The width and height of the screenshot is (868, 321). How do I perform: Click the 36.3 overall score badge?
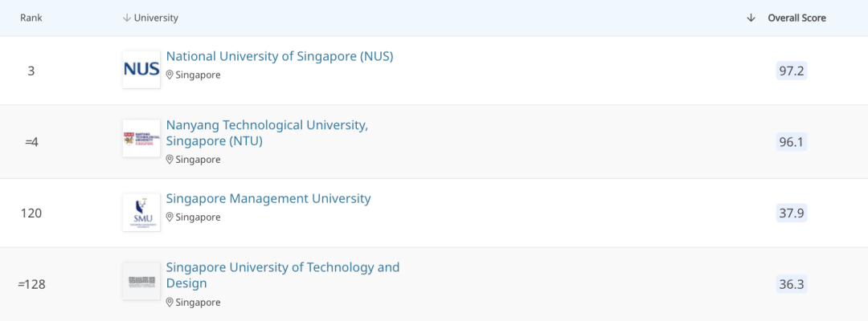tap(792, 284)
